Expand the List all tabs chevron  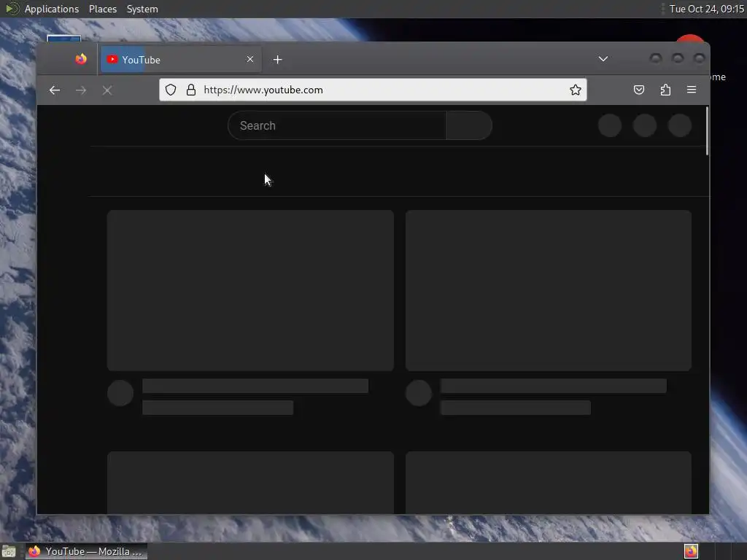603,59
